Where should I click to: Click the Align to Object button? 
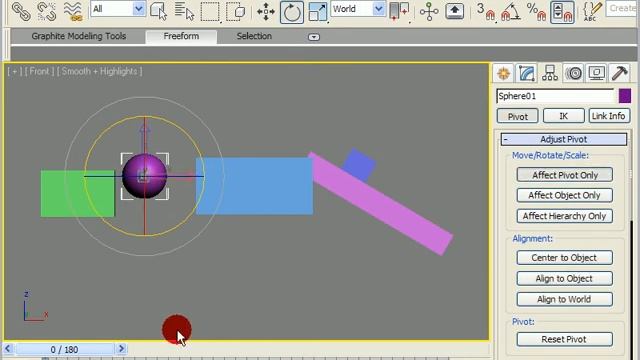[x=564, y=278]
